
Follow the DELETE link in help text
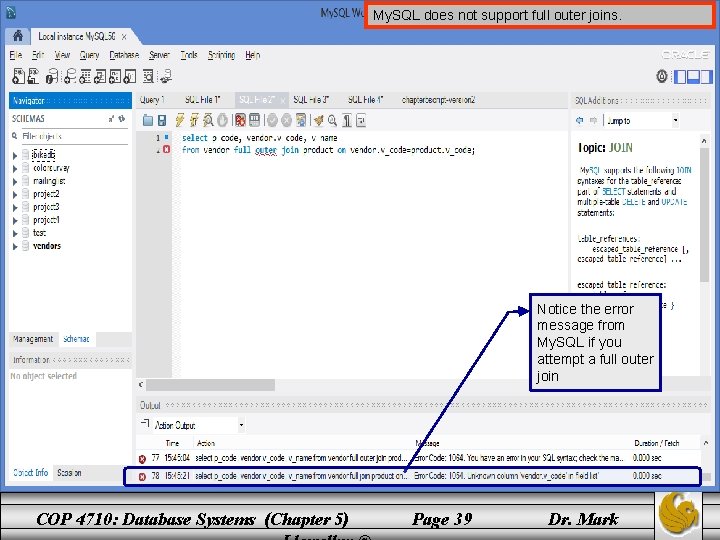634,202
